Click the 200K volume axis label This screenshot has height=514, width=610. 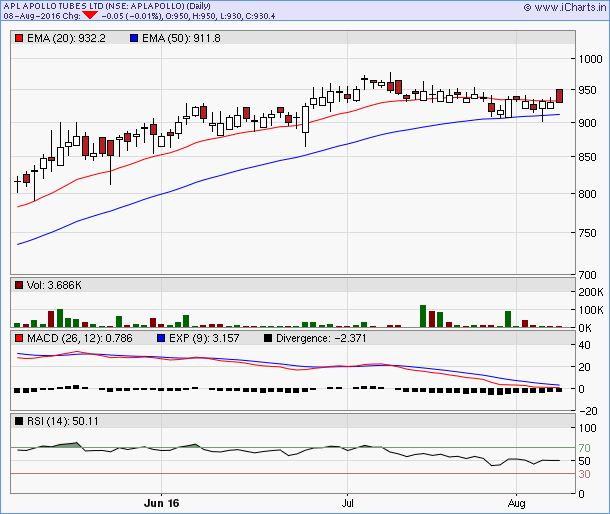pos(591,292)
